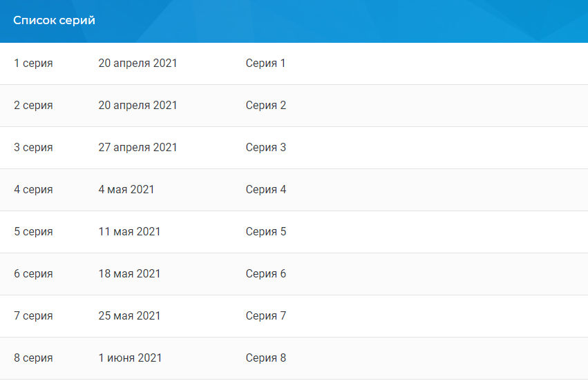
Task: Select the "3 серия" row label
Action: pos(33,148)
